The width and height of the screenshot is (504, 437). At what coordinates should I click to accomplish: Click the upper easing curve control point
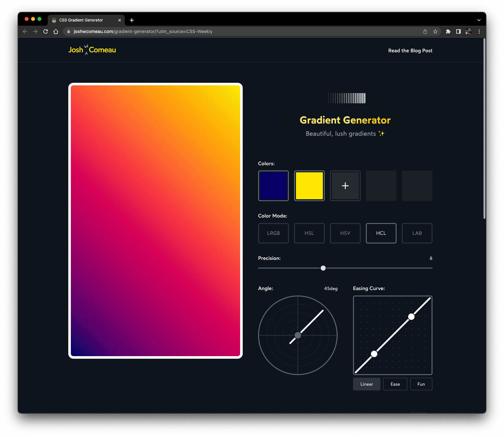point(411,317)
